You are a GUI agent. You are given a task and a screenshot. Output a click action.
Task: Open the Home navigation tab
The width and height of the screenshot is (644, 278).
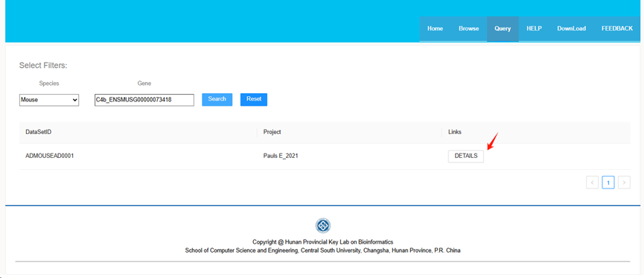pyautogui.click(x=435, y=29)
